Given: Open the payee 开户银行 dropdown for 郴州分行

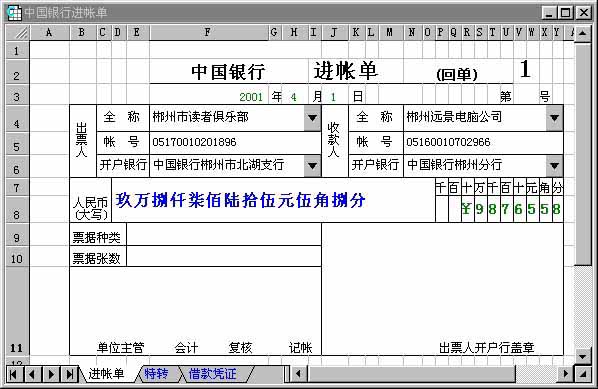Looking at the screenshot, I should coord(554,166).
